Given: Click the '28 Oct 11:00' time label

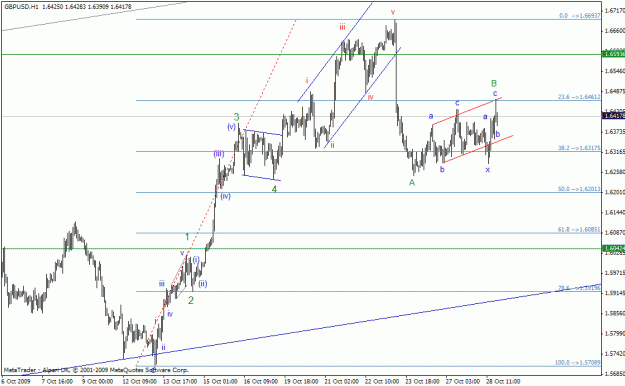Looking at the screenshot, I should pyautogui.click(x=503, y=382).
